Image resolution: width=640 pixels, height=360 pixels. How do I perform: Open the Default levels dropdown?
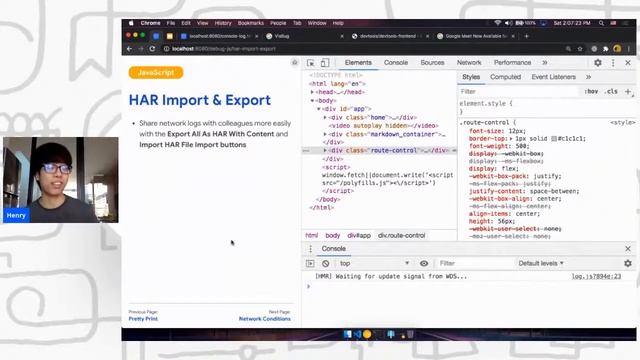[x=541, y=263]
